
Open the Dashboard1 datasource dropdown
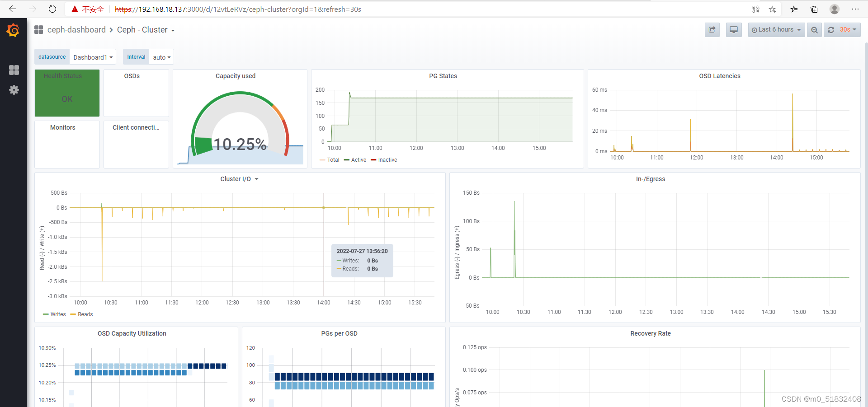point(93,57)
